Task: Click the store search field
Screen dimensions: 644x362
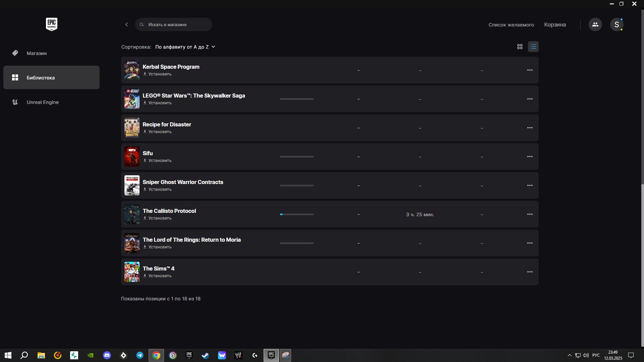Action: (x=174, y=24)
